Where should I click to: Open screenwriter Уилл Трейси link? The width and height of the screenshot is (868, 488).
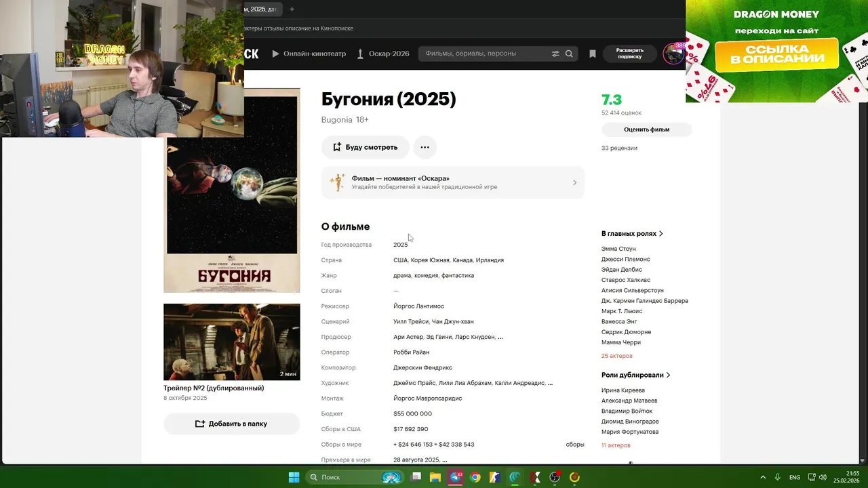tap(411, 322)
